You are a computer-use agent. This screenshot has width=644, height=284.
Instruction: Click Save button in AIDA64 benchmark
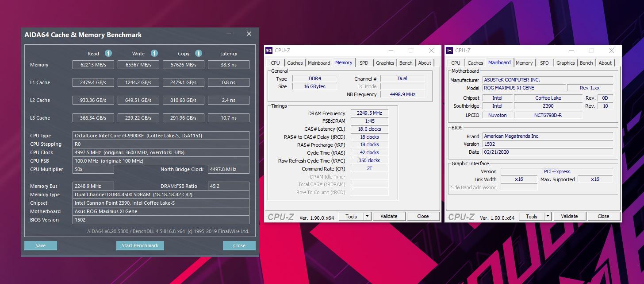[41, 245]
